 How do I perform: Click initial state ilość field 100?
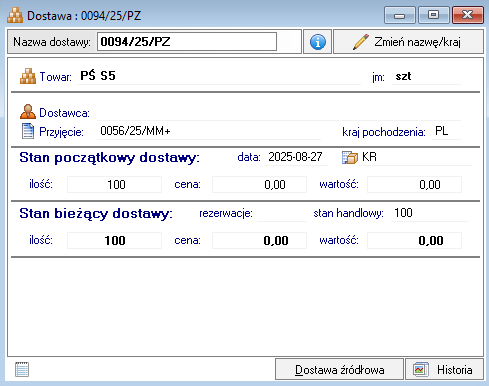click(x=114, y=184)
